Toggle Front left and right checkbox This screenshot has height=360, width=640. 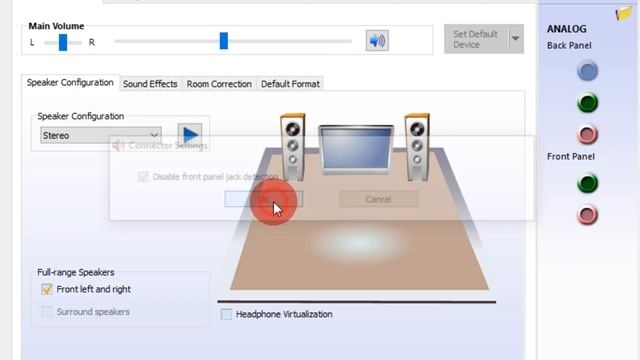(x=47, y=289)
